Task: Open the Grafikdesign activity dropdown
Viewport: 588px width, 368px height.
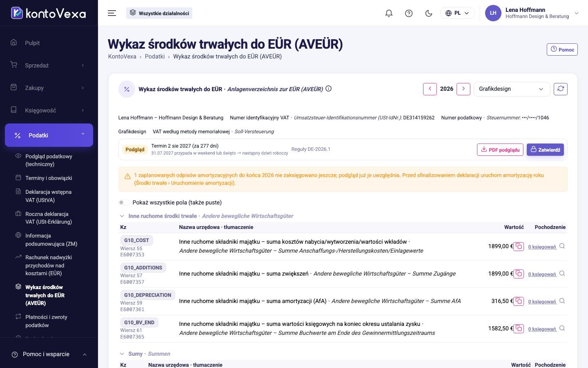Action: tap(512, 89)
